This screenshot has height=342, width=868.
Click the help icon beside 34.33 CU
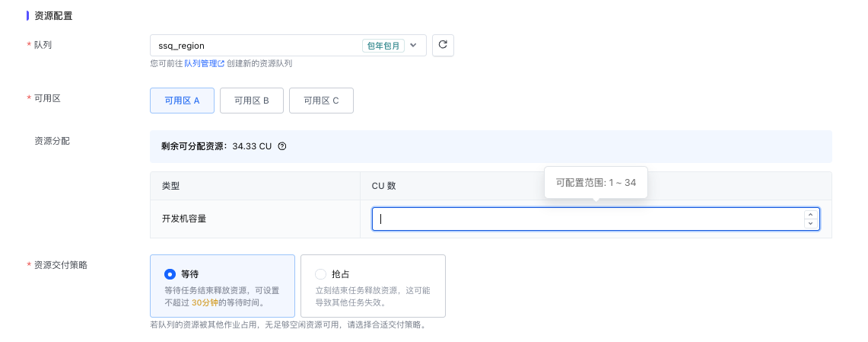click(282, 146)
